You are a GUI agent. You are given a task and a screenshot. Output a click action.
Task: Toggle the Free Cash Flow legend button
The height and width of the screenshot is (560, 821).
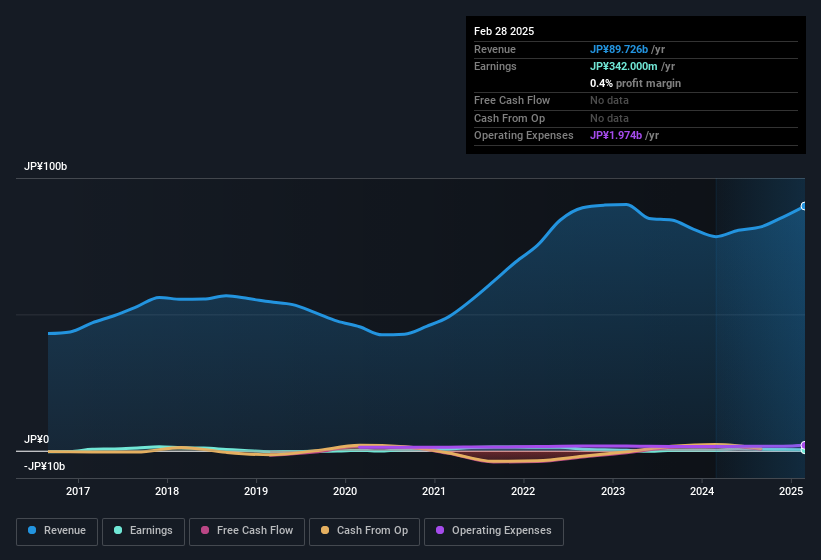pos(247,531)
